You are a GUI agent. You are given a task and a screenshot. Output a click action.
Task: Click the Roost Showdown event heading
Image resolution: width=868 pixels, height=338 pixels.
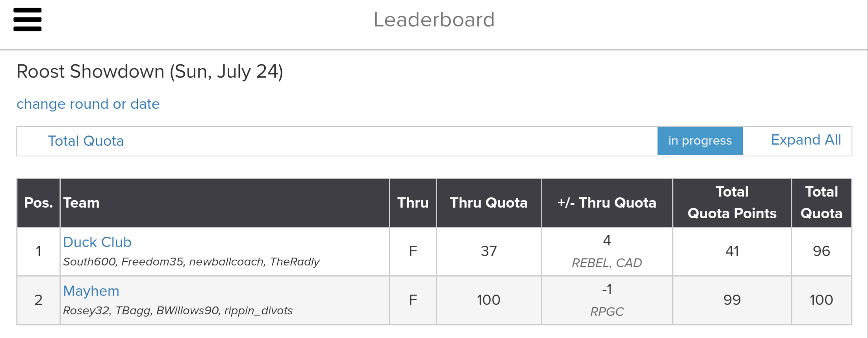pos(150,72)
